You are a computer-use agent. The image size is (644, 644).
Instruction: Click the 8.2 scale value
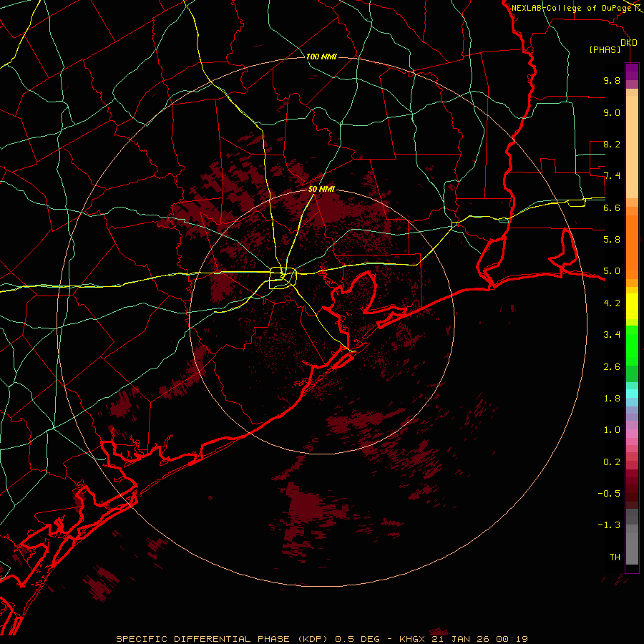(612, 144)
